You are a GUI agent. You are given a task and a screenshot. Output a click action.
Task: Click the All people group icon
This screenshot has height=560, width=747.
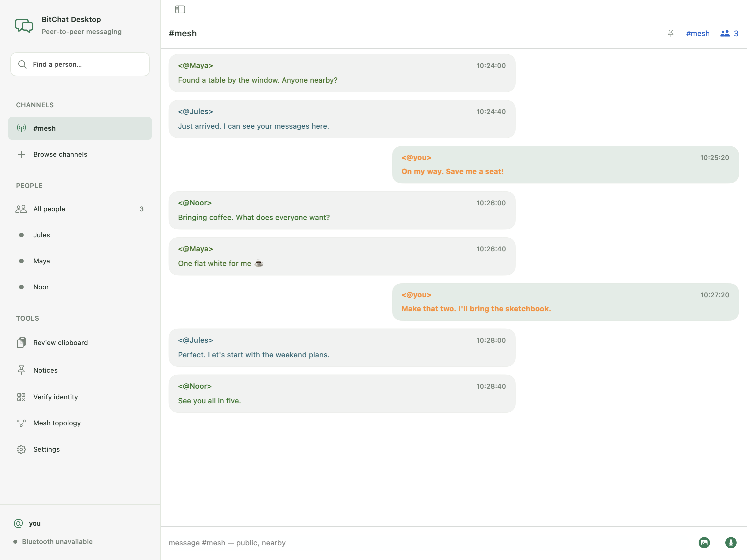click(x=21, y=209)
